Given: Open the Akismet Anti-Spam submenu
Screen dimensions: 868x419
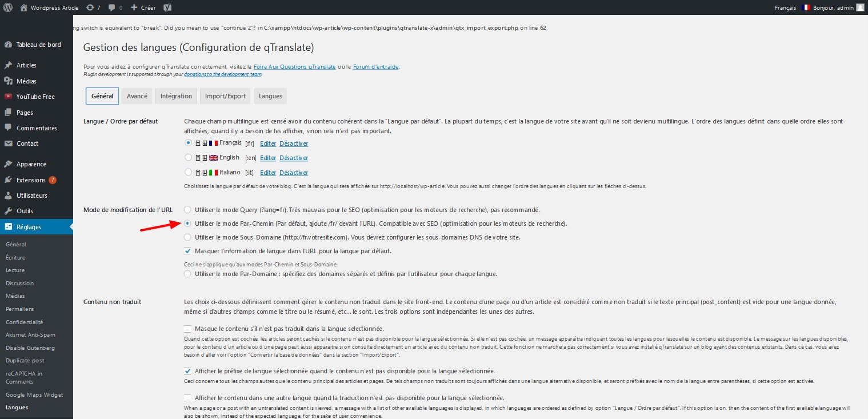Looking at the screenshot, I should [30, 335].
